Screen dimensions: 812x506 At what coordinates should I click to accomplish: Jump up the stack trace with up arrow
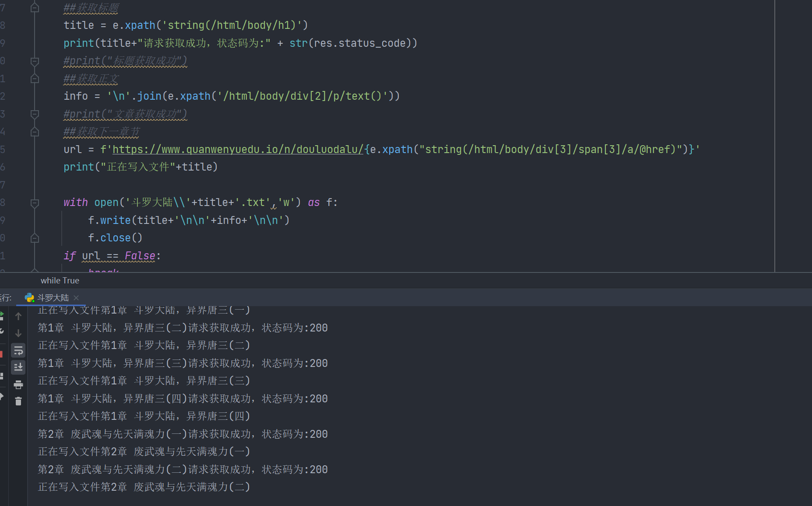(x=18, y=316)
